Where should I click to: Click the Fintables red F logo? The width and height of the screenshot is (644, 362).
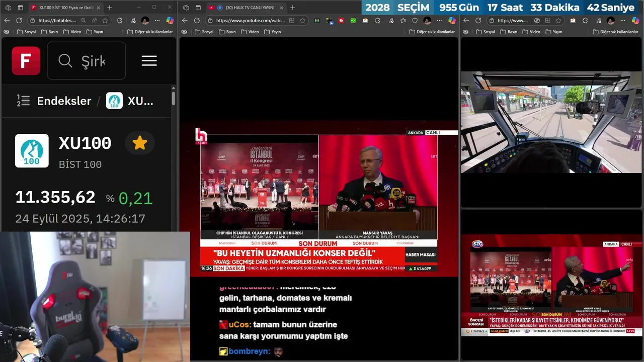click(26, 61)
